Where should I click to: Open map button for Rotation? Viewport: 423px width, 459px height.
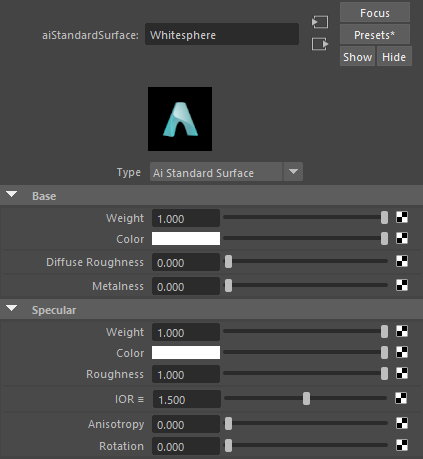pyautogui.click(x=402, y=445)
